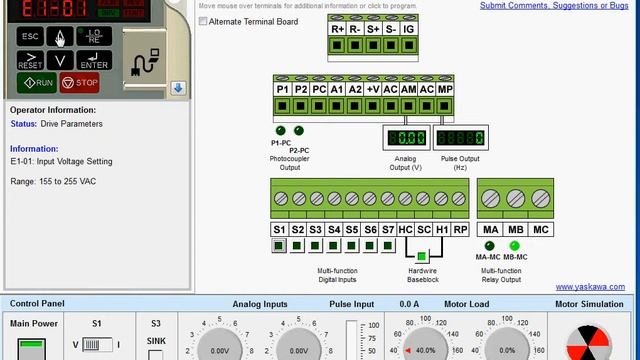640x360 pixels.
Task: Click the PC terminal
Action: [x=318, y=106]
